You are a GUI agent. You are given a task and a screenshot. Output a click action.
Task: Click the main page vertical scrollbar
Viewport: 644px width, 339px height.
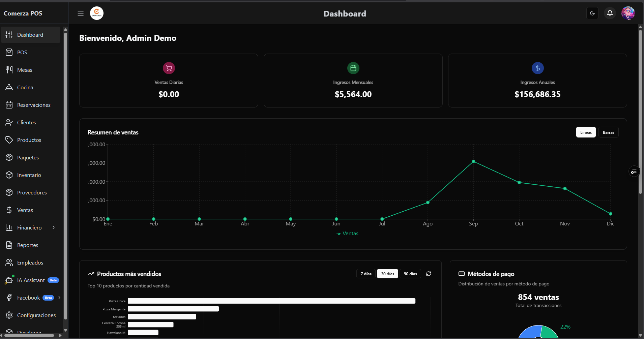point(640,111)
